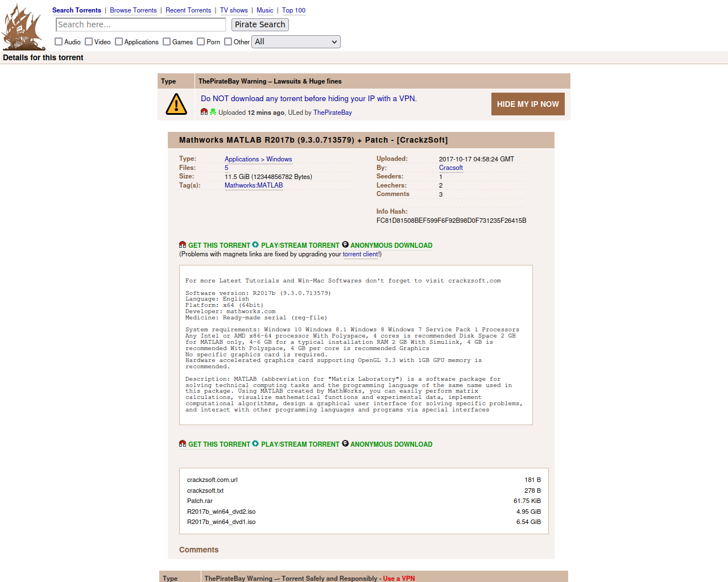Image resolution: width=728 pixels, height=582 pixels.
Task: Select the R2017b_win64_dvd2.iso file row
Action: [364, 512]
